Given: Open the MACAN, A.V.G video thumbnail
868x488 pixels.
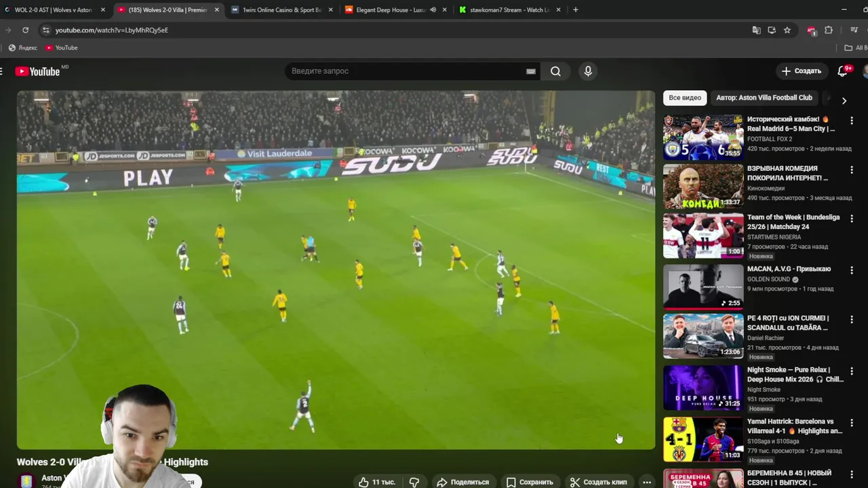Looking at the screenshot, I should pyautogui.click(x=703, y=287).
